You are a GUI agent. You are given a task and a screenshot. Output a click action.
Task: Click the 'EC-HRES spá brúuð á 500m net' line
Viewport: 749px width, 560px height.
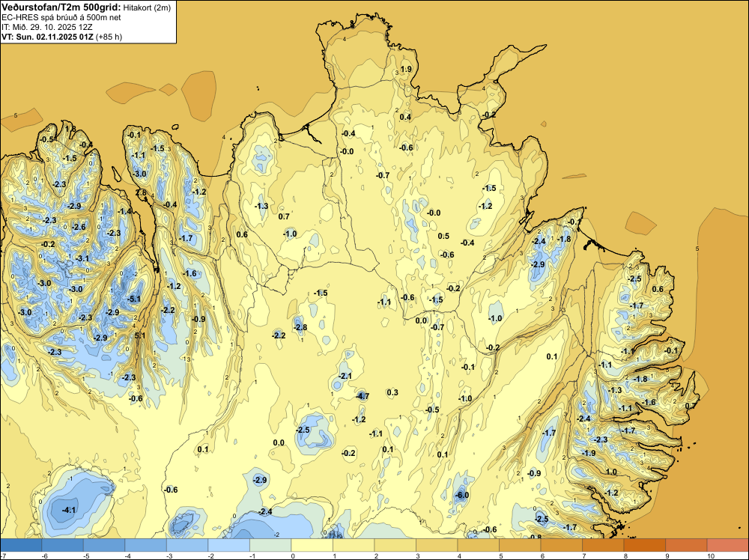61,18
